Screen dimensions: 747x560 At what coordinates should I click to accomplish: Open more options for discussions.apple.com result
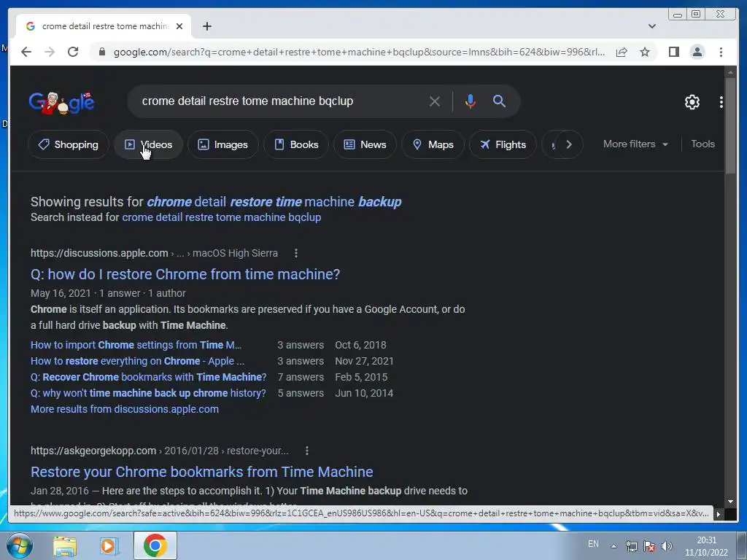(x=296, y=253)
